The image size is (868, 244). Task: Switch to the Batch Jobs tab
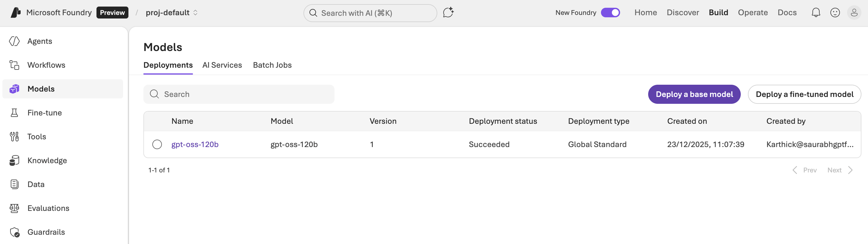(x=272, y=65)
